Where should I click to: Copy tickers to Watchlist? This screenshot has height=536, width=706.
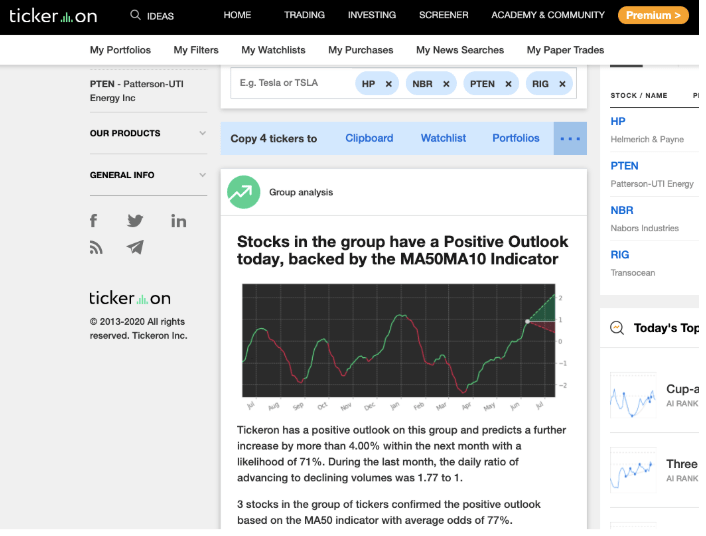click(x=444, y=138)
